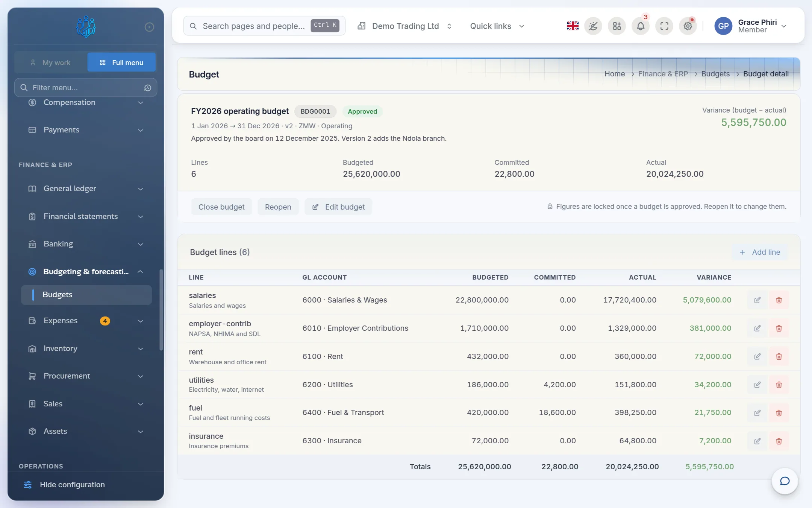
Task: Focus the Filter menu field
Action: point(86,88)
